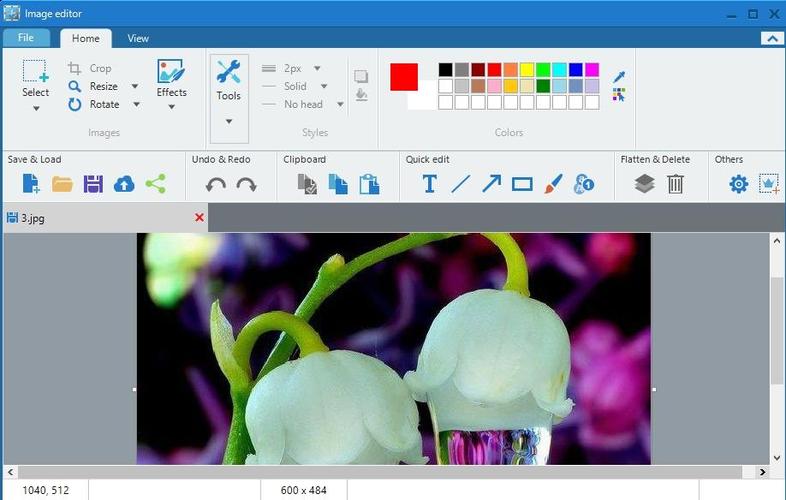The image size is (786, 500).
Task: Choose the pink color swatch
Action: [x=494, y=86]
